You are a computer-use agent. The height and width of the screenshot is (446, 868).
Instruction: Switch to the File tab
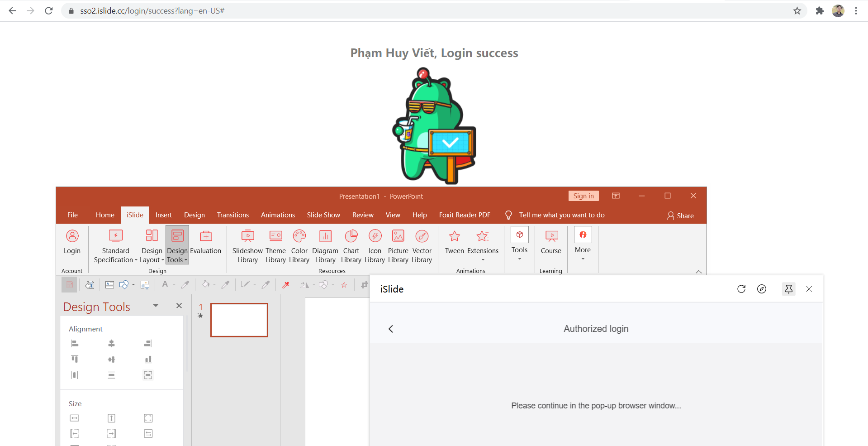[72, 215]
